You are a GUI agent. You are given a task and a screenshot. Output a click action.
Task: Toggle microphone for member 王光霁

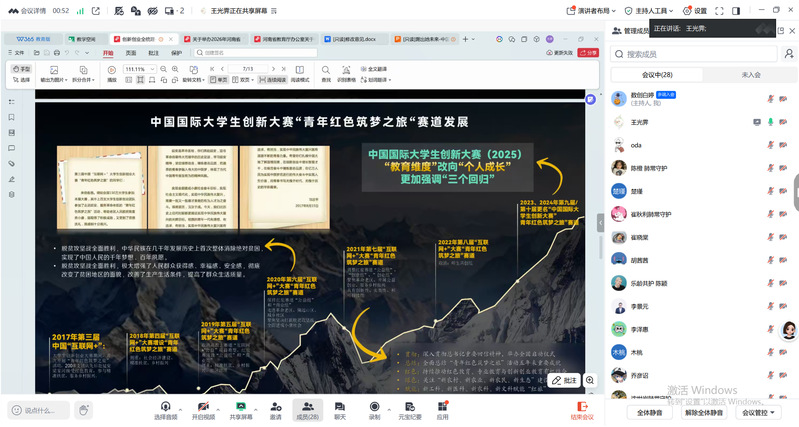770,122
